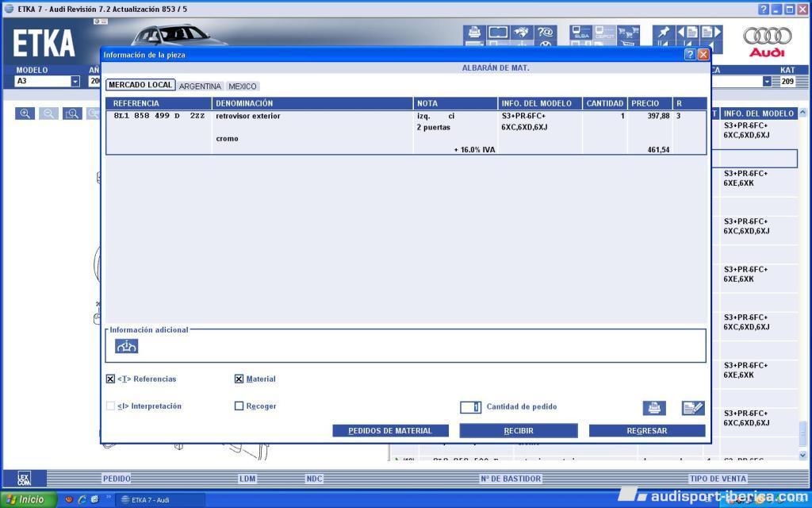812x508 pixels.
Task: Open the Información adicional icon
Action: click(x=126, y=346)
